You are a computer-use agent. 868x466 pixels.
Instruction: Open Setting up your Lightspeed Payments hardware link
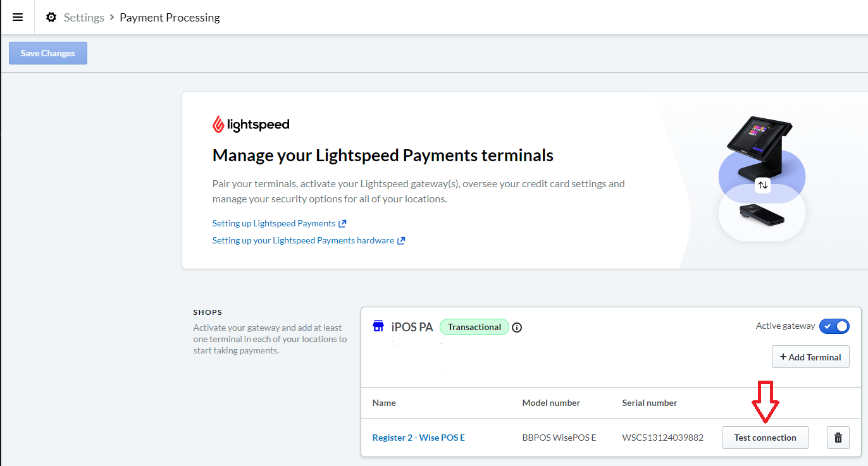(x=303, y=240)
